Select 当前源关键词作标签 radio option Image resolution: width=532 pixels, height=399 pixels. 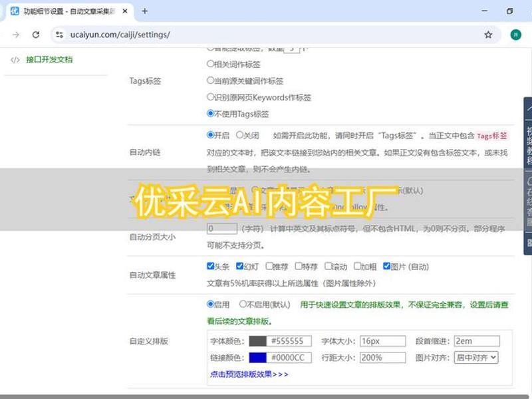click(210, 80)
